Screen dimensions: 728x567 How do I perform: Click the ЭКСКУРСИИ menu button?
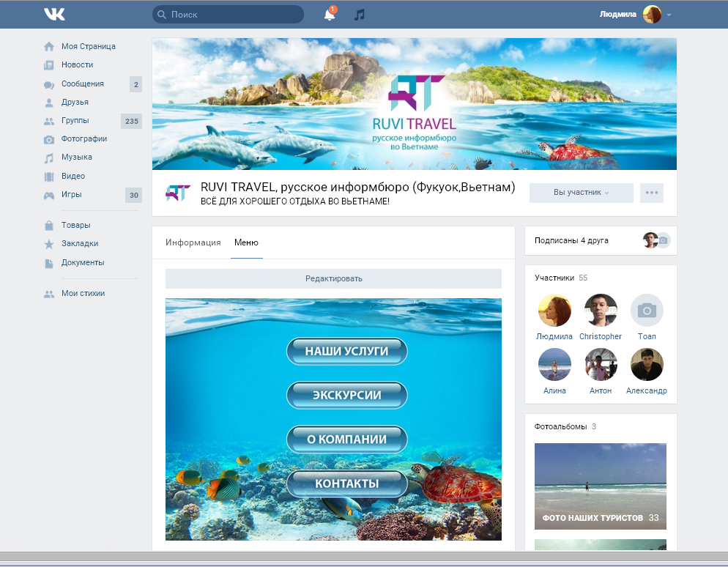click(x=347, y=395)
